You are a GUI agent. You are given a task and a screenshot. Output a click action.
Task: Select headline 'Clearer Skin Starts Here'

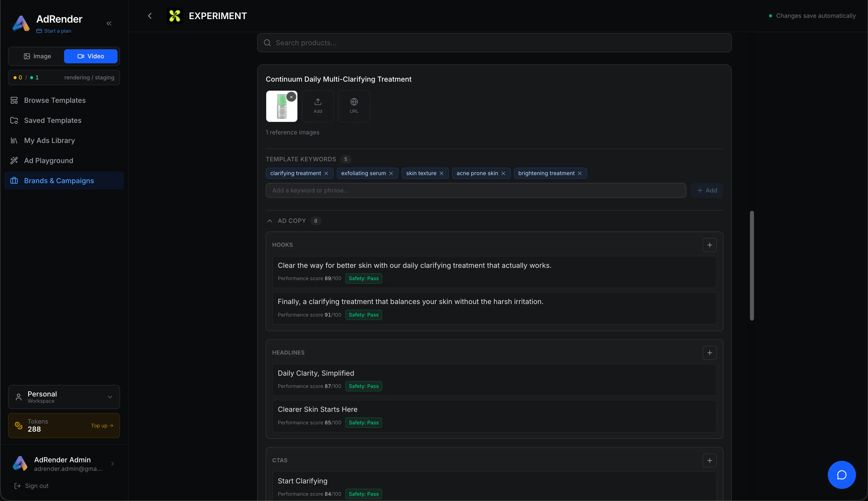(x=494, y=416)
